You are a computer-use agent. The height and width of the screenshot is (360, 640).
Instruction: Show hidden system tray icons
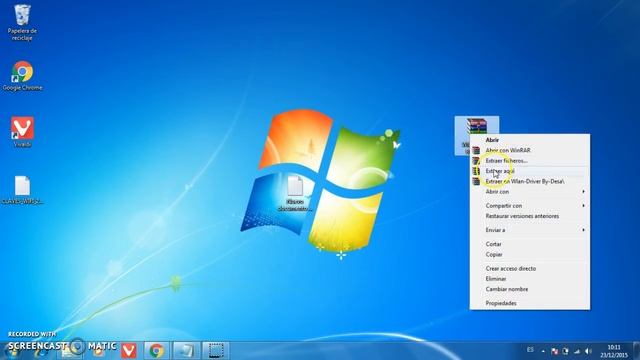tap(543, 351)
